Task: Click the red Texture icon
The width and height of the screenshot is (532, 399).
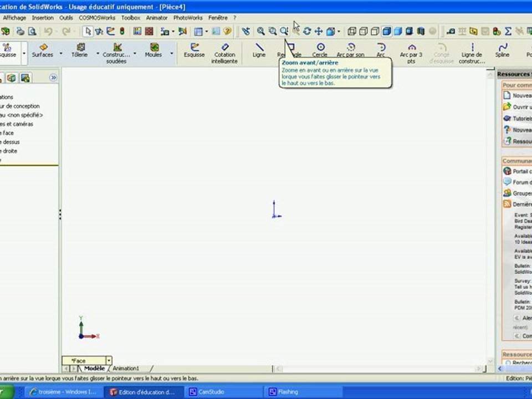Action: click(x=149, y=32)
